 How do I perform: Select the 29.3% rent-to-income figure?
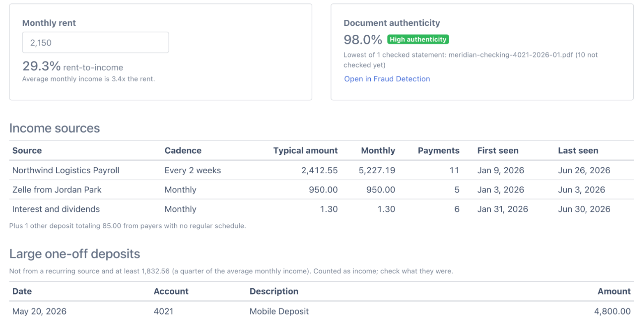42,66
